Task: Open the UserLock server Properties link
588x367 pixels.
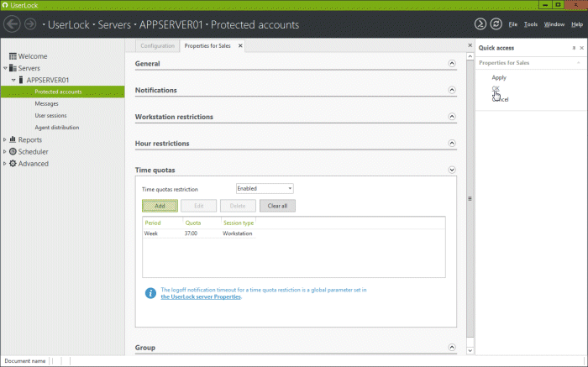Action: click(201, 297)
